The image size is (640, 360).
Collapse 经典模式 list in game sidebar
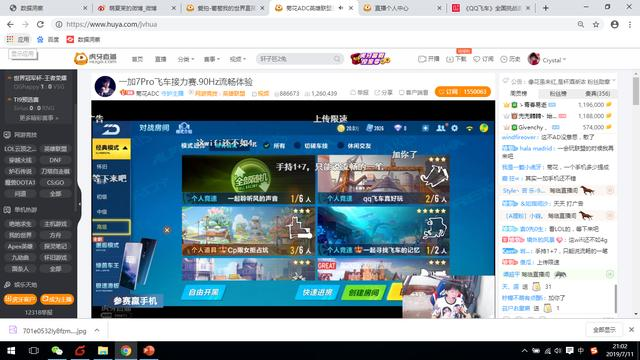click(x=125, y=147)
